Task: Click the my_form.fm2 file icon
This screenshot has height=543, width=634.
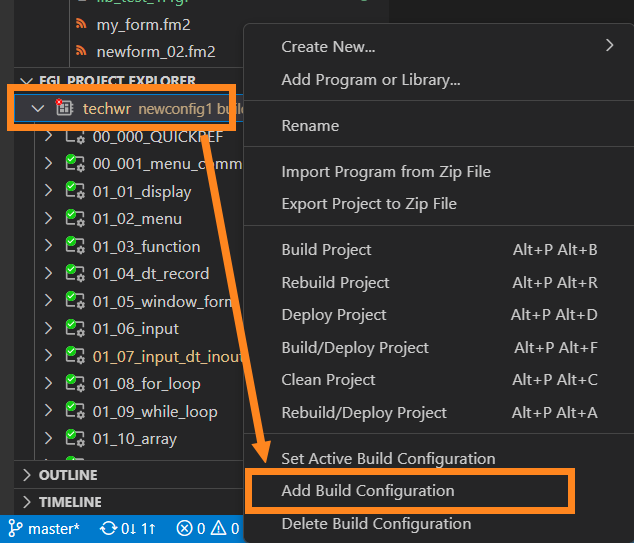Action: (80, 24)
